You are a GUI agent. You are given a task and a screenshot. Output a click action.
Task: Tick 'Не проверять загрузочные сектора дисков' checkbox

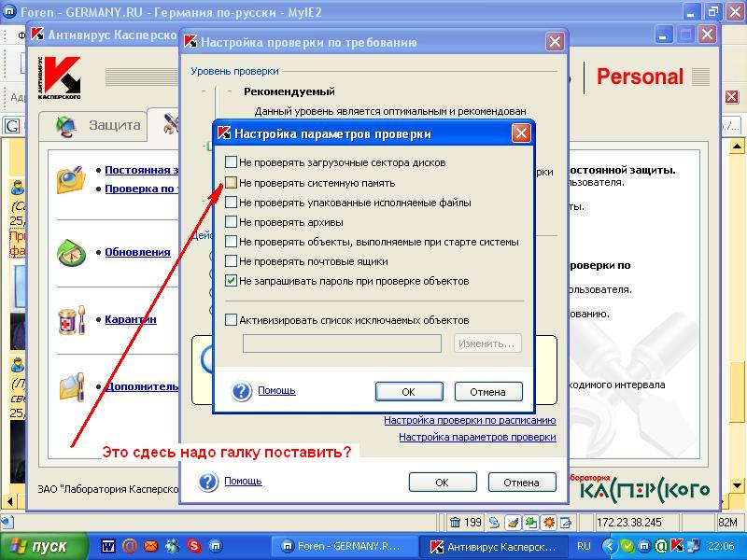(231, 162)
